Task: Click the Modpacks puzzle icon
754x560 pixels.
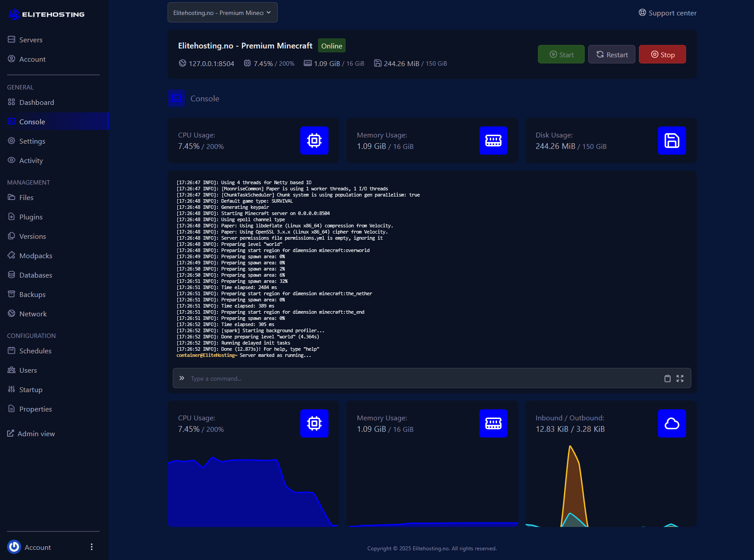Action: coord(11,256)
